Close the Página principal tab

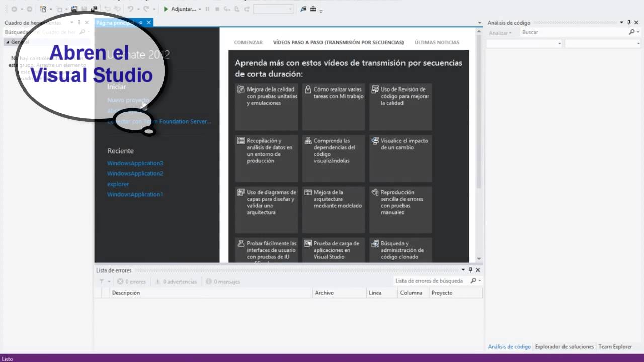pyautogui.click(x=149, y=23)
